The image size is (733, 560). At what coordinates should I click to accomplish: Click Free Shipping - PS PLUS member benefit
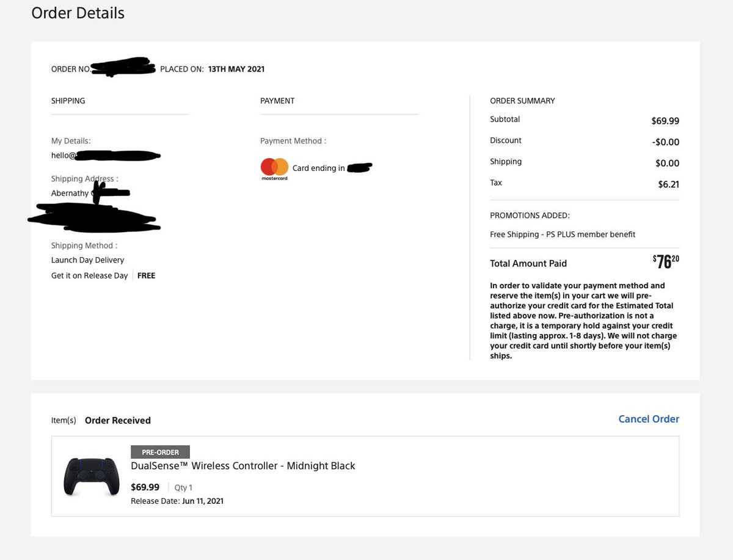click(563, 235)
